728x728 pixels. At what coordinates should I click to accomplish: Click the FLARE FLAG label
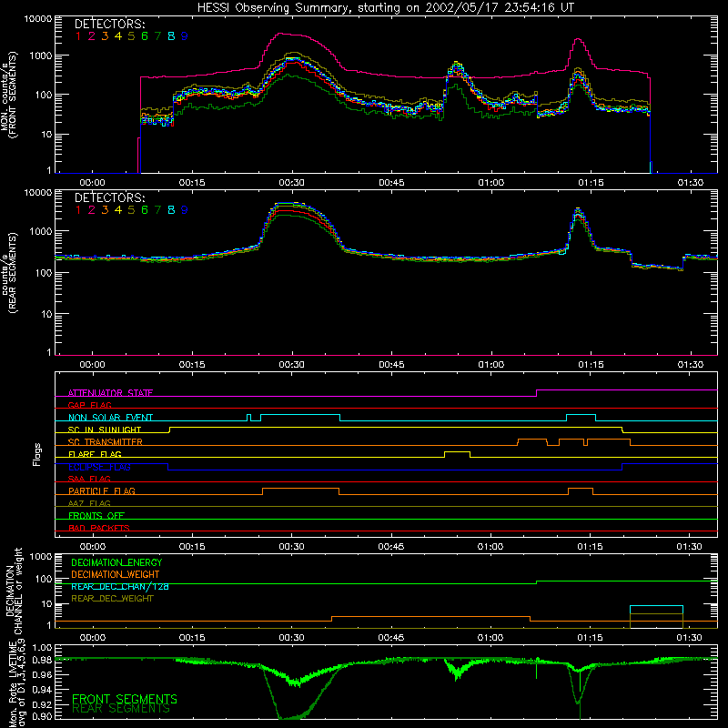(x=95, y=454)
